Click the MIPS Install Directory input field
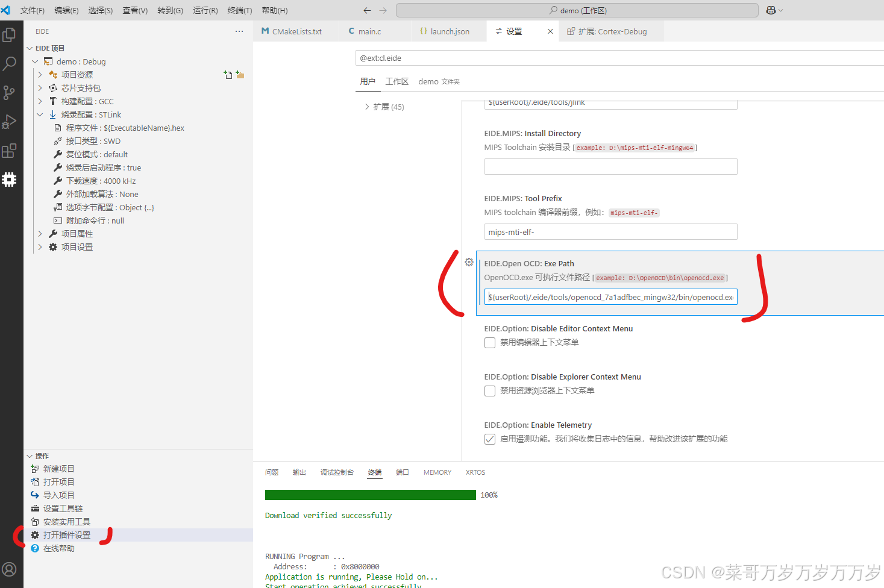Viewport: 884px width, 588px height. pos(610,167)
